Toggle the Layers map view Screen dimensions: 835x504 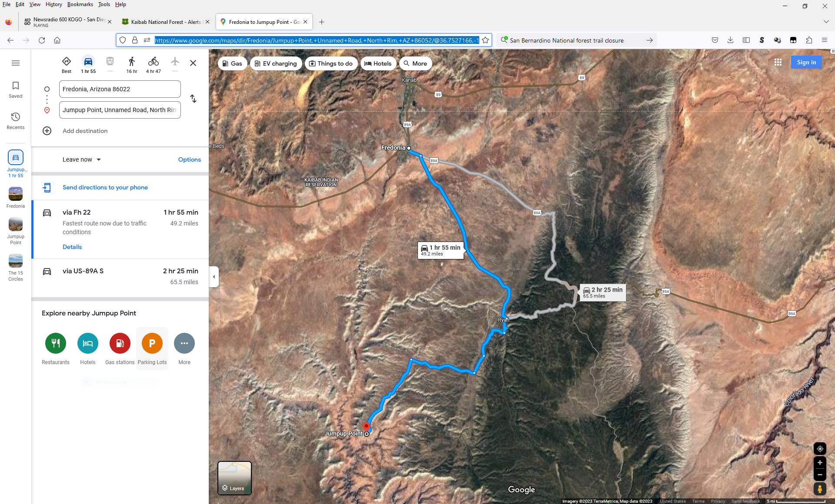coord(234,478)
